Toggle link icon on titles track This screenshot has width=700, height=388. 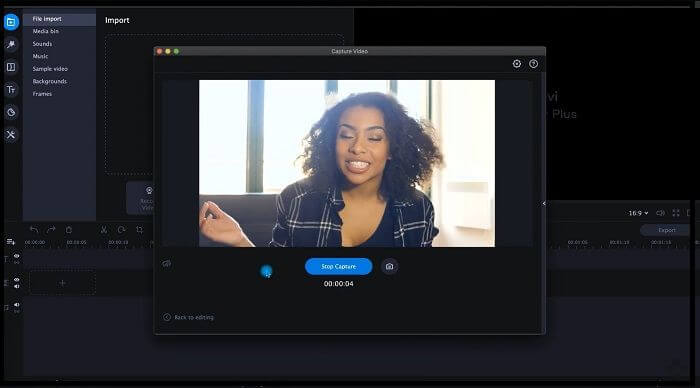click(17, 263)
